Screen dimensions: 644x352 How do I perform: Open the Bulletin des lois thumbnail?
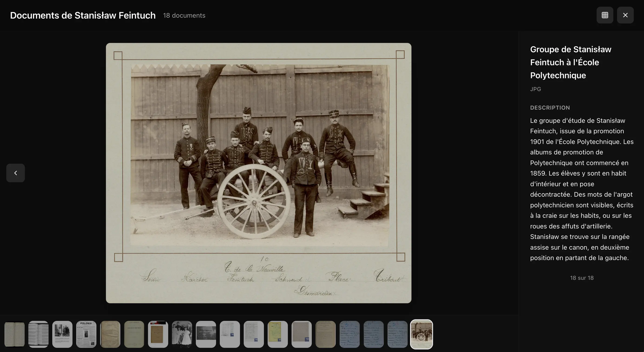325,334
